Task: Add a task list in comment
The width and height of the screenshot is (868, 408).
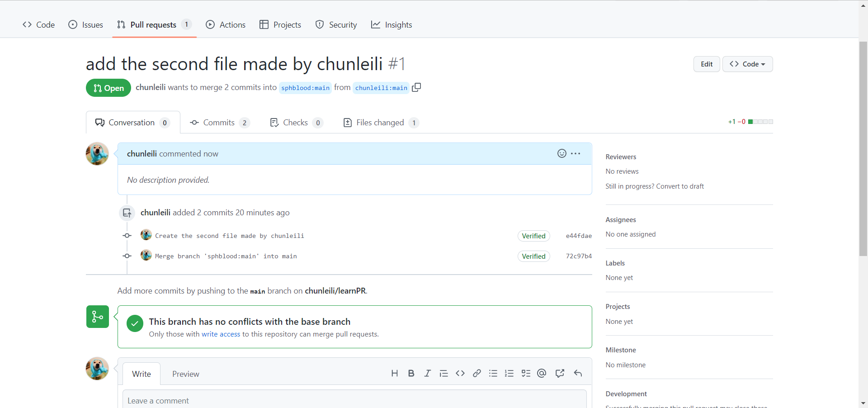Action: click(x=526, y=373)
